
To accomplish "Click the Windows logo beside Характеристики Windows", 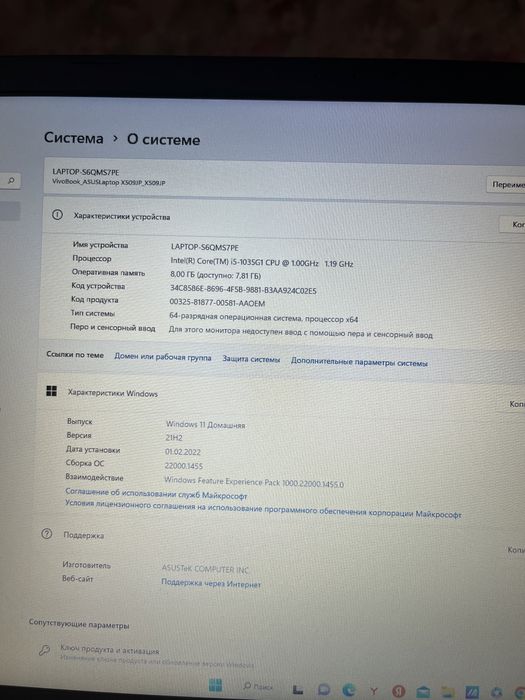I will 51,391.
